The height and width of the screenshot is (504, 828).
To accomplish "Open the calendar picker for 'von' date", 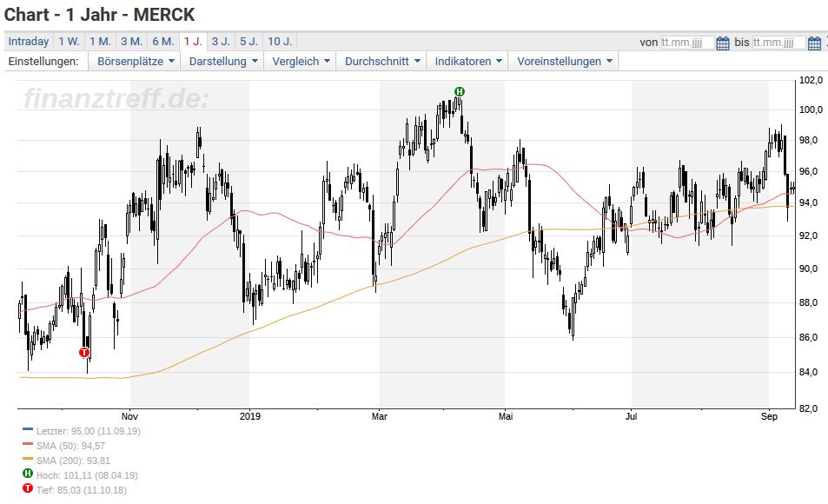I will click(x=722, y=43).
